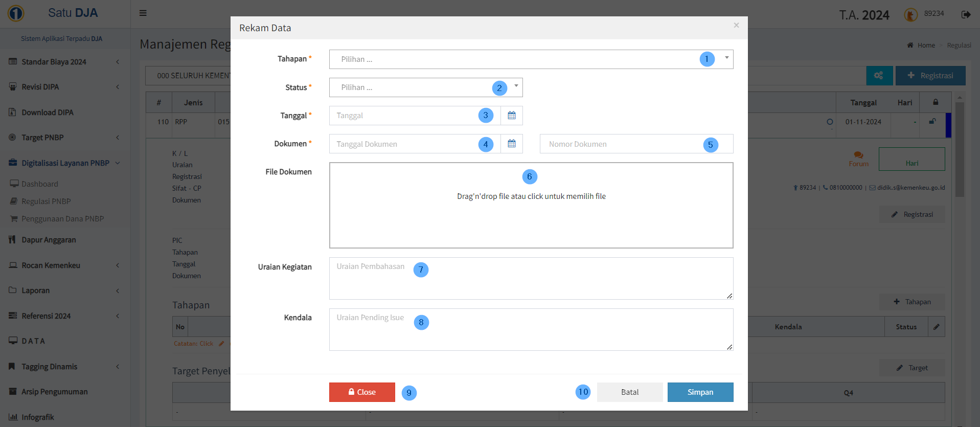Click hamburger menu icon in header
This screenshot has width=980, height=427.
click(143, 13)
